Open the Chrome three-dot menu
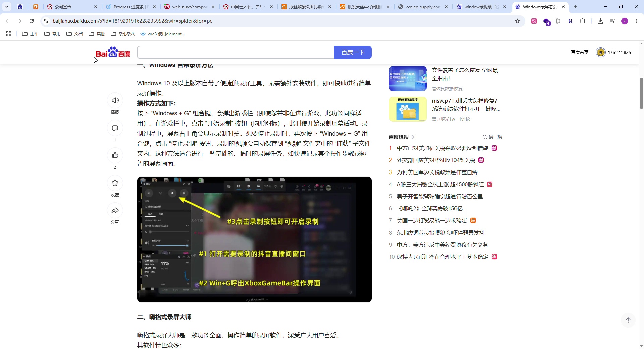644x349 pixels. click(636, 21)
